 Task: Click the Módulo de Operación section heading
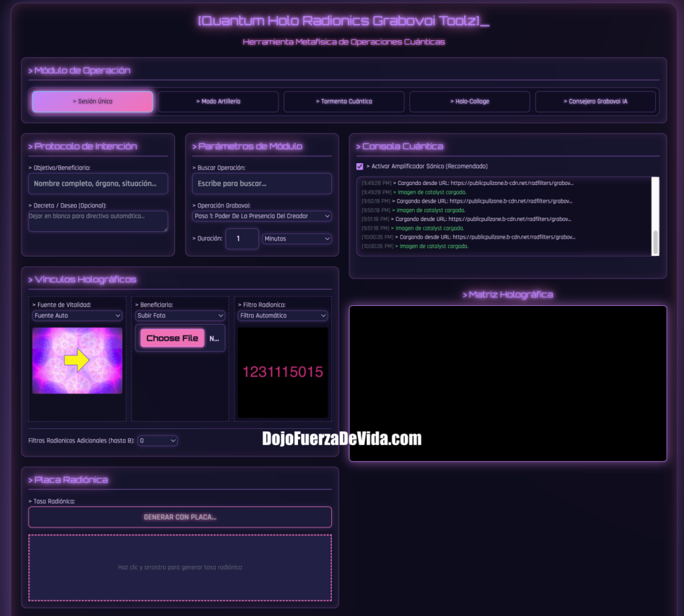79,71
